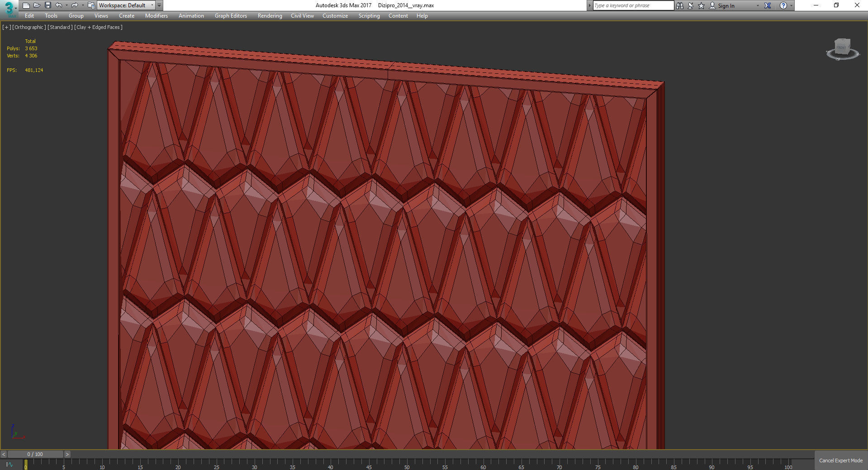Image resolution: width=868 pixels, height=470 pixels.
Task: Open Mini Curve Editor from timeline icon
Action: point(9,465)
